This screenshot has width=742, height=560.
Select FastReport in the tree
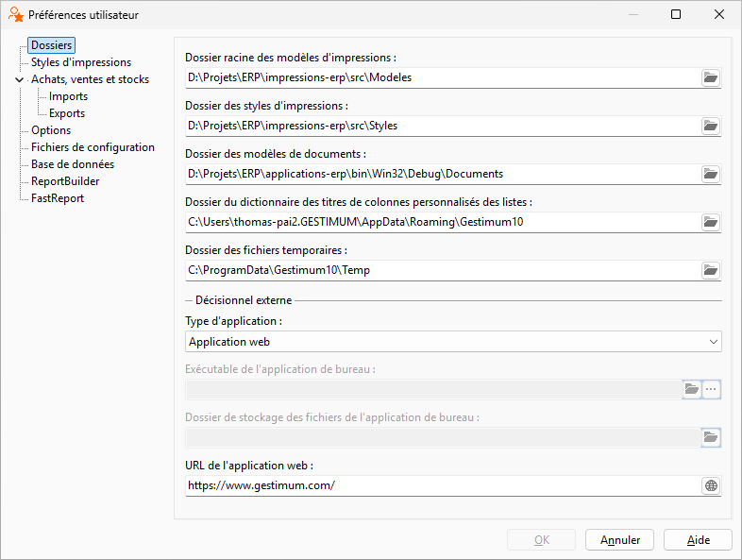click(58, 199)
